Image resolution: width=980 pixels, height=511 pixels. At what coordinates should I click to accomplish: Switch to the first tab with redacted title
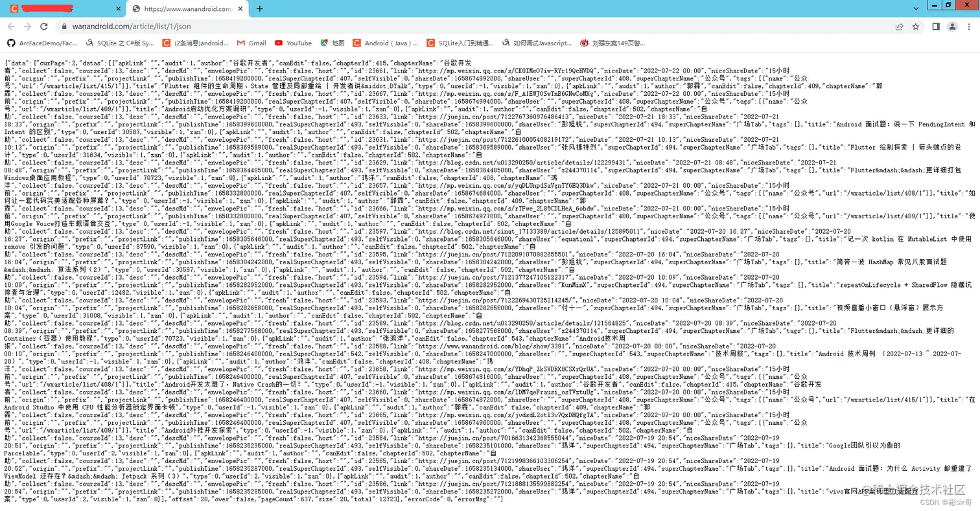(64, 9)
